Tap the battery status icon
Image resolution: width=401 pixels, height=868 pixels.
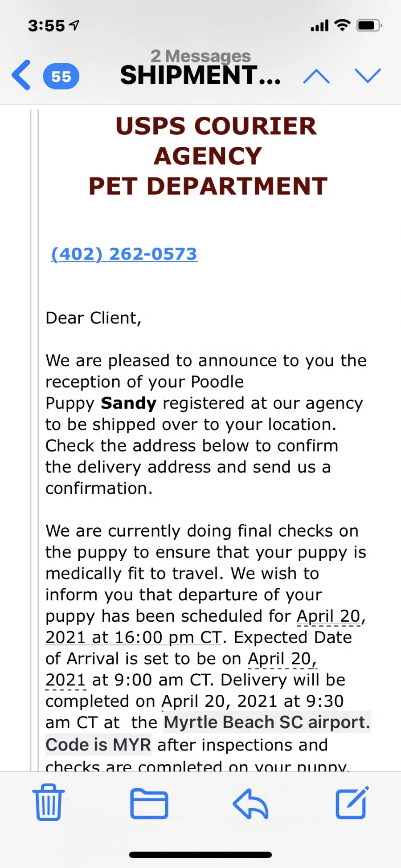point(369,25)
